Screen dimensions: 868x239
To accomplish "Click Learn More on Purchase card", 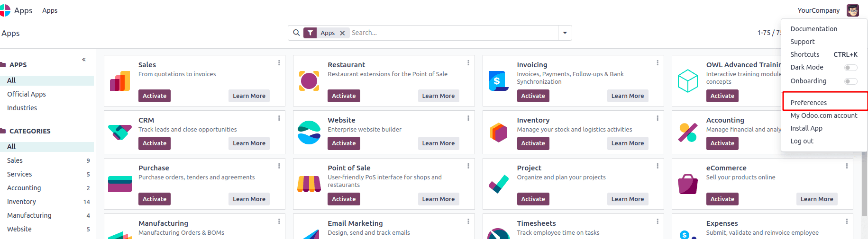I will [249, 199].
